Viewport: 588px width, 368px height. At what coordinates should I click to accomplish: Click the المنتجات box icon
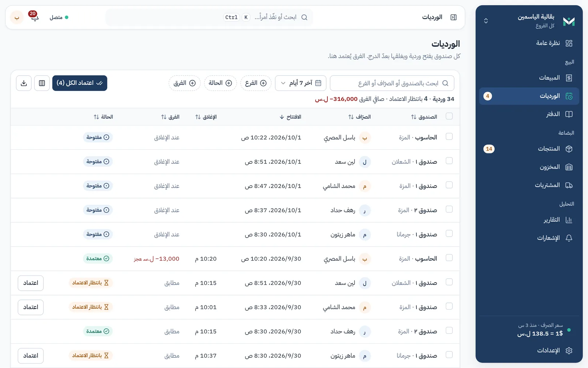[x=569, y=149]
